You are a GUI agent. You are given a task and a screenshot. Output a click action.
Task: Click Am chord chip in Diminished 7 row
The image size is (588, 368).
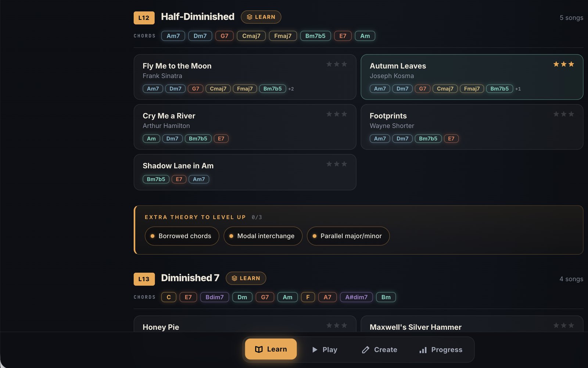click(x=287, y=297)
